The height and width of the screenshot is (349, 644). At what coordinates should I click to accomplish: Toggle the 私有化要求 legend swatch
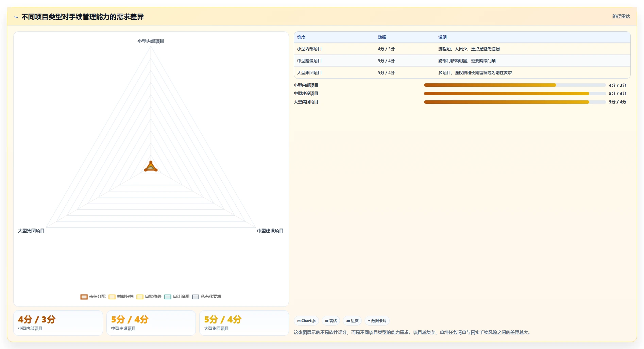point(196,297)
